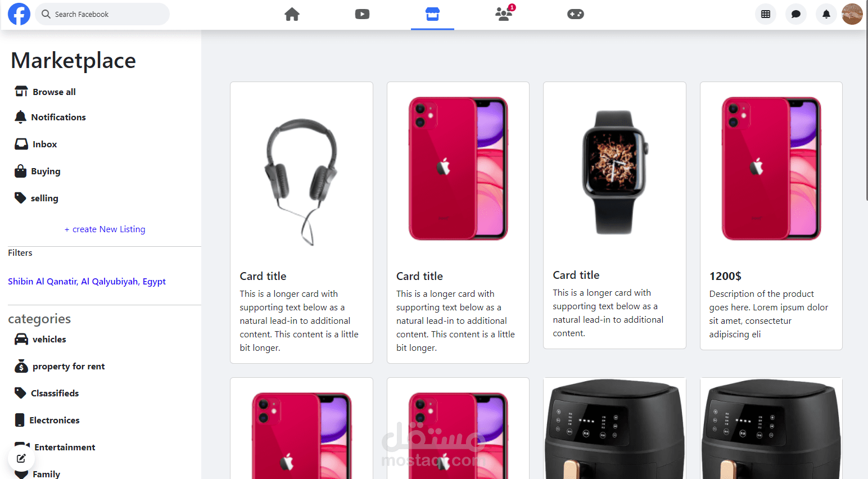Screen dimensions: 868x479
Task: Click the Search Facebook field
Action: 102,14
